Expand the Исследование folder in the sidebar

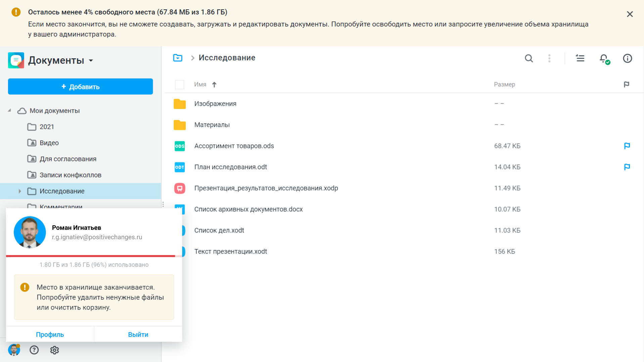(x=19, y=191)
